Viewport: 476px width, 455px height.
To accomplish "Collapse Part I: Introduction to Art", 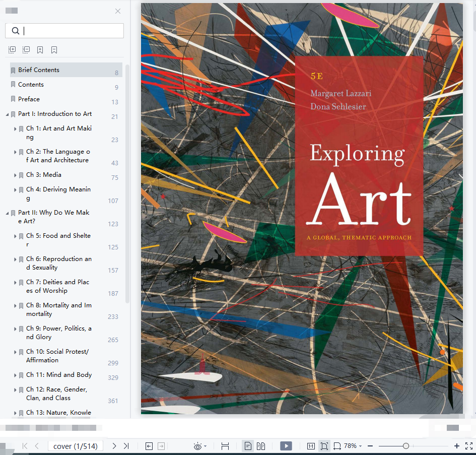I will tap(7, 114).
